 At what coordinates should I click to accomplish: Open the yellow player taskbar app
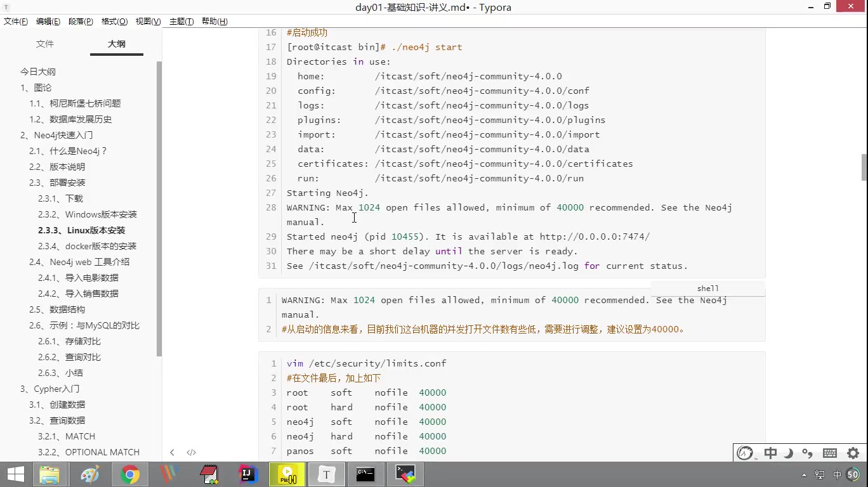coord(287,474)
